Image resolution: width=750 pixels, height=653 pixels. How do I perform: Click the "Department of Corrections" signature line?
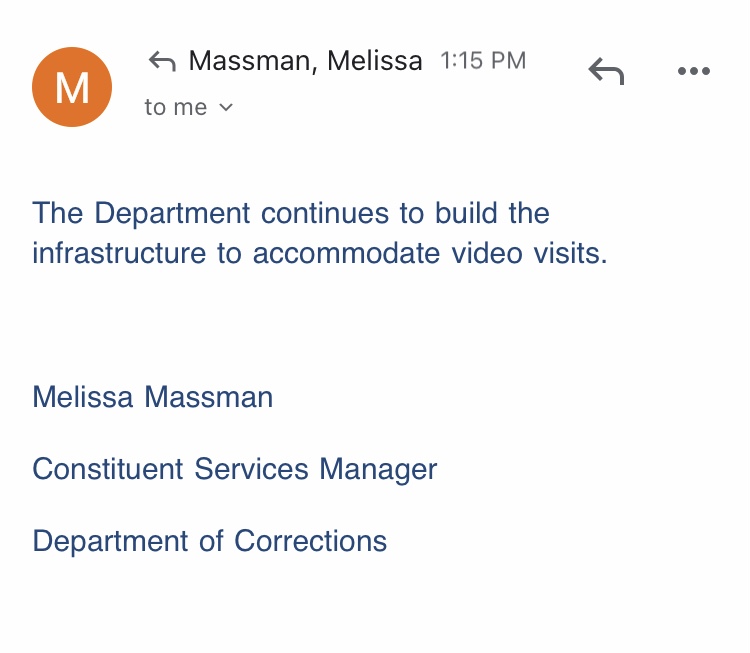coord(210,541)
